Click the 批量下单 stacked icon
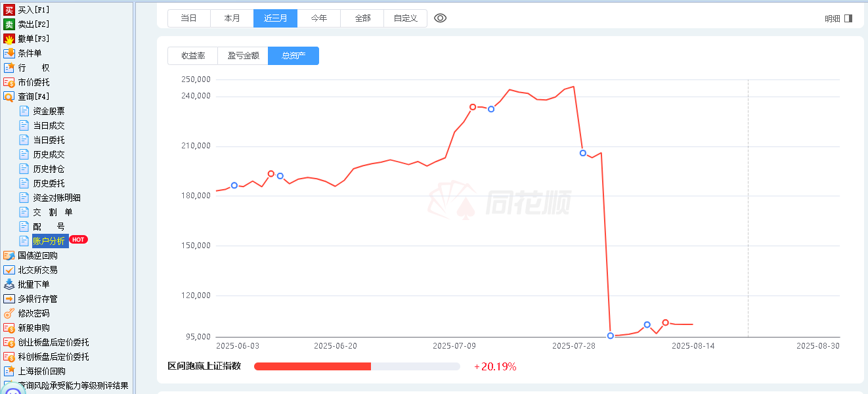 point(9,284)
